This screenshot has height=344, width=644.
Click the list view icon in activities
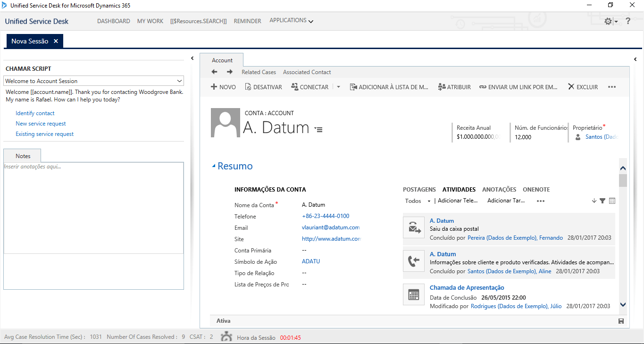pyautogui.click(x=612, y=201)
